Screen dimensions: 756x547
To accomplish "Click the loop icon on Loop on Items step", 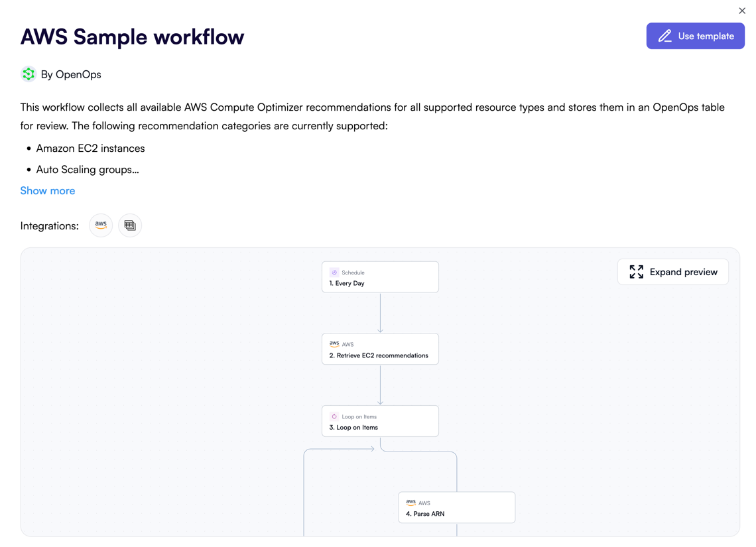I will pos(335,416).
